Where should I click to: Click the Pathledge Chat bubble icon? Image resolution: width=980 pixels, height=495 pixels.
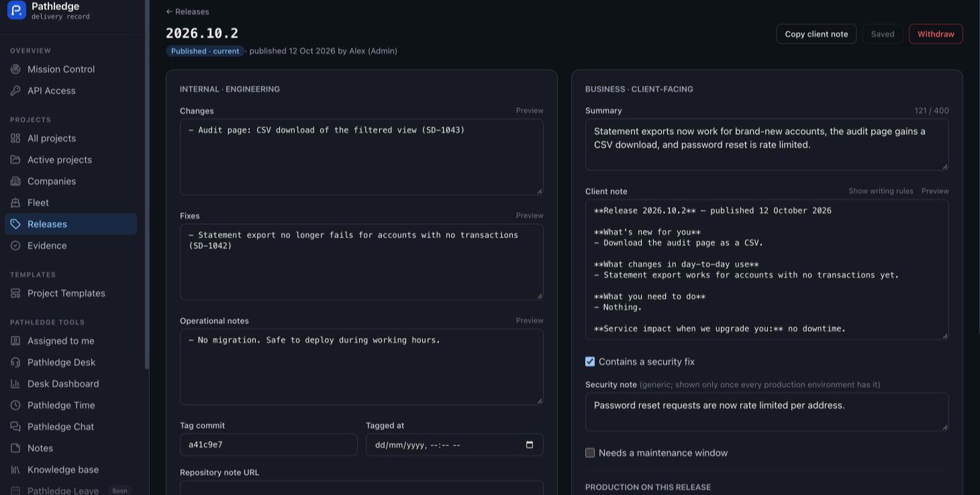(15, 427)
